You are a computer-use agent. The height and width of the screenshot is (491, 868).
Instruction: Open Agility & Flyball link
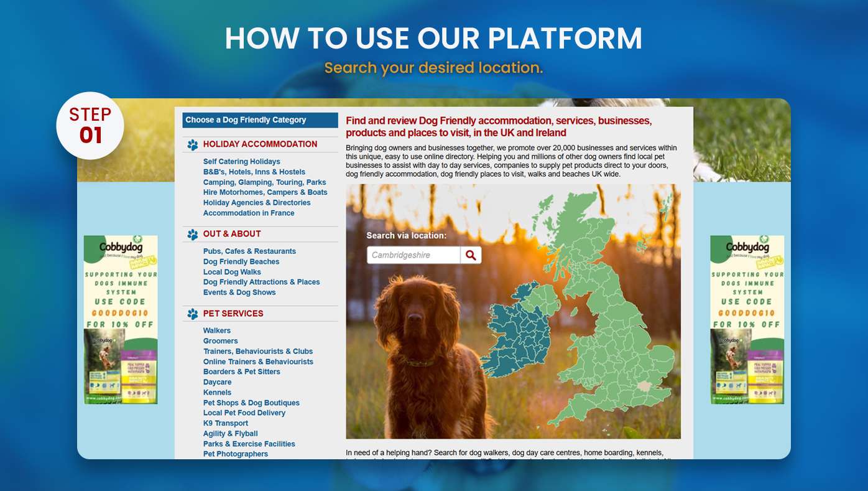click(230, 434)
